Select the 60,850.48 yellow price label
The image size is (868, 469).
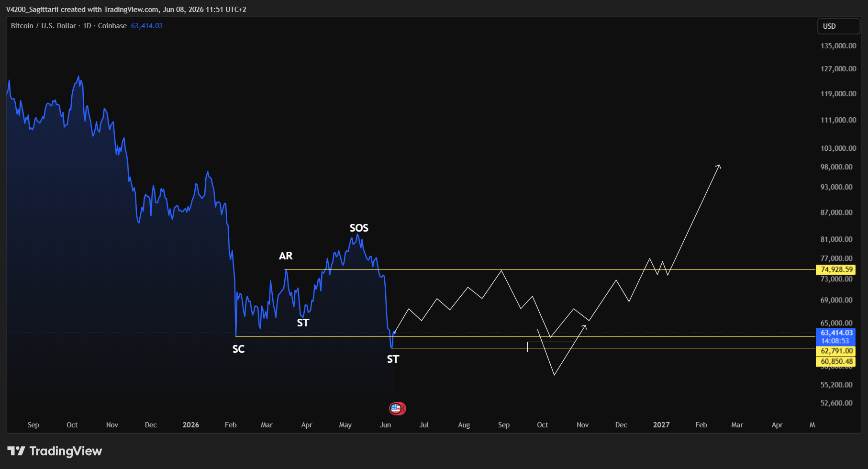point(836,361)
